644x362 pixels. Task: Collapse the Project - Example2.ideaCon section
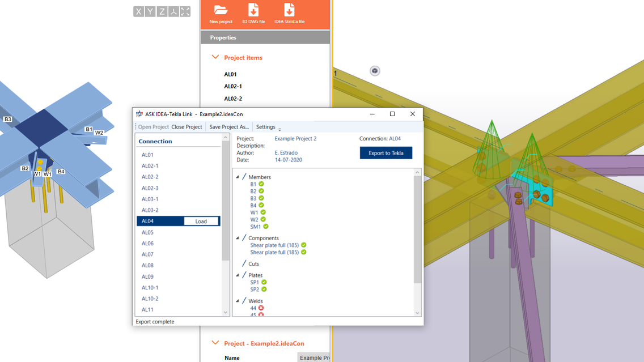tap(215, 343)
